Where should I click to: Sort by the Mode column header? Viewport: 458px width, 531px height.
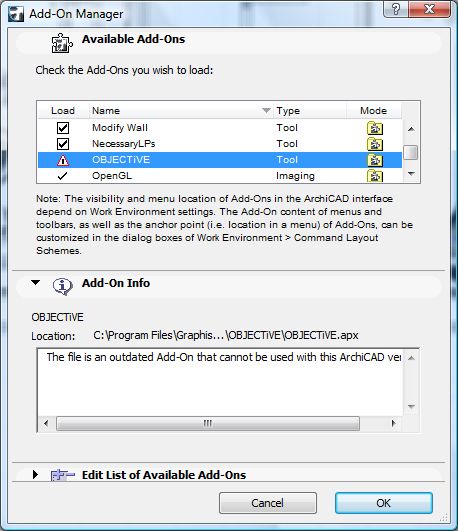click(x=374, y=111)
